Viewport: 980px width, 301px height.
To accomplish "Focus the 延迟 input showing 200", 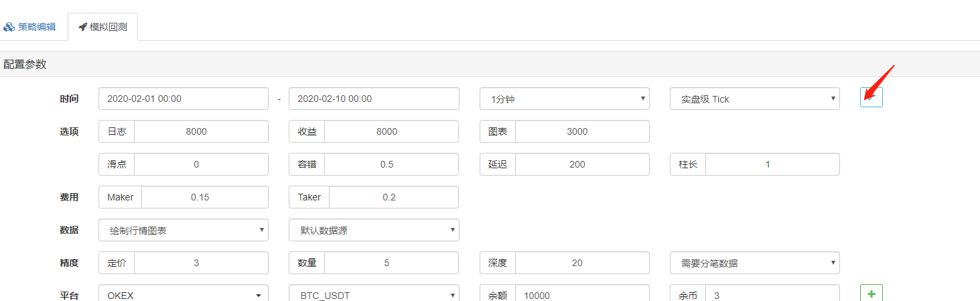I will (582, 164).
